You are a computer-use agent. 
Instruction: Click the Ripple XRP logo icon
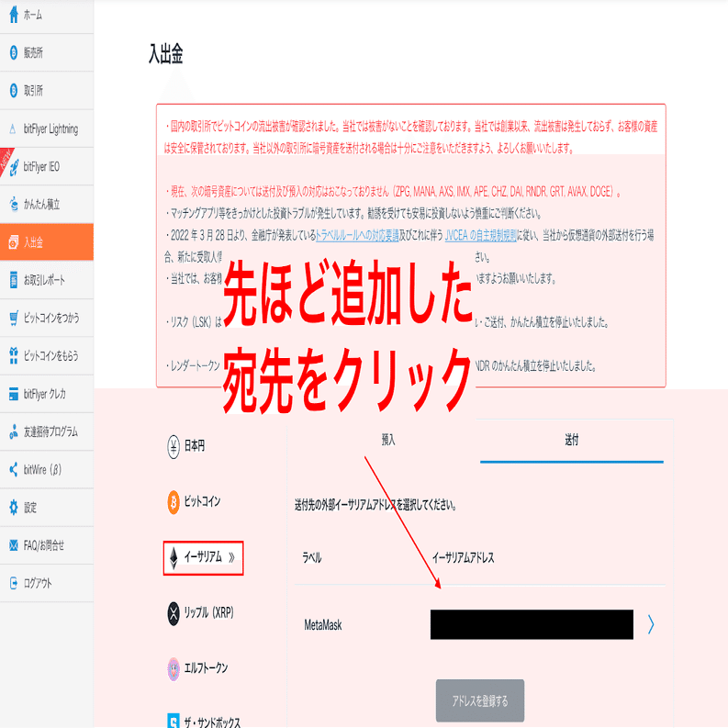coord(174,614)
